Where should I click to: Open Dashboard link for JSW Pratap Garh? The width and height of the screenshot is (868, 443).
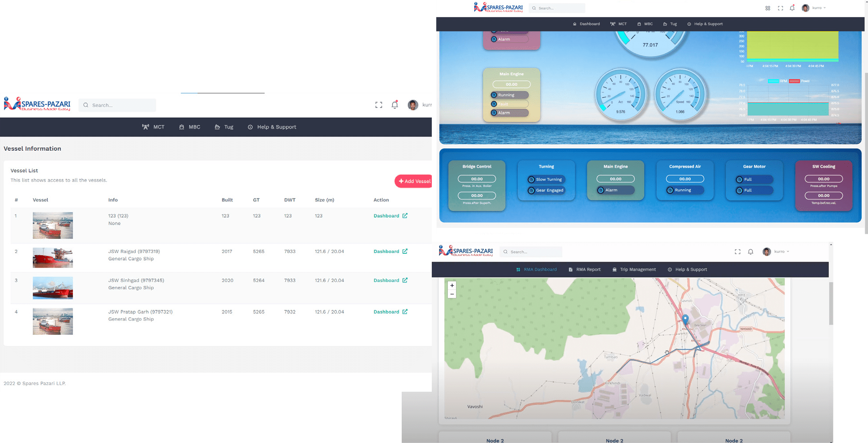386,312
